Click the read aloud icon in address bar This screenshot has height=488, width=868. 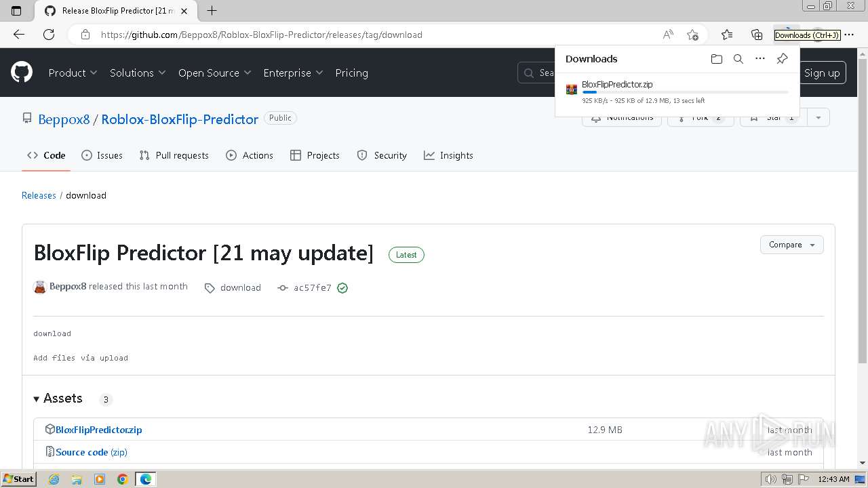coord(668,35)
